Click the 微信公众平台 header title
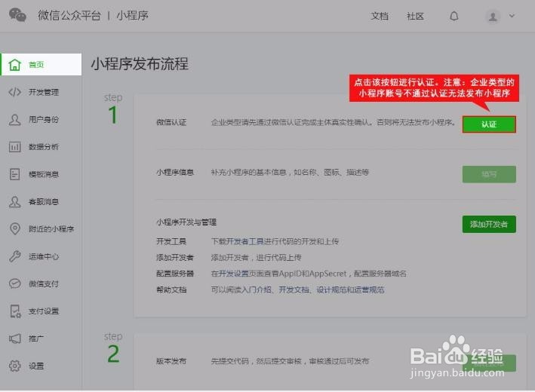This screenshot has height=392, width=535. (x=69, y=15)
